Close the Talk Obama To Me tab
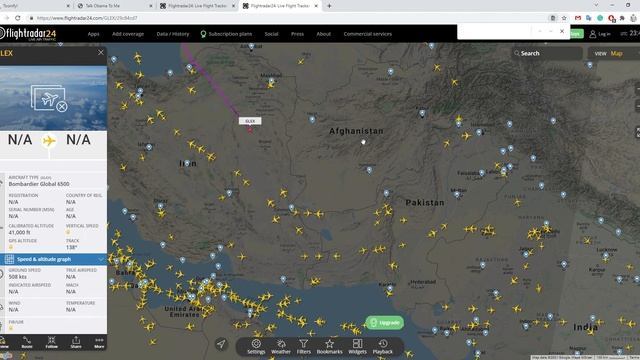 150,6
